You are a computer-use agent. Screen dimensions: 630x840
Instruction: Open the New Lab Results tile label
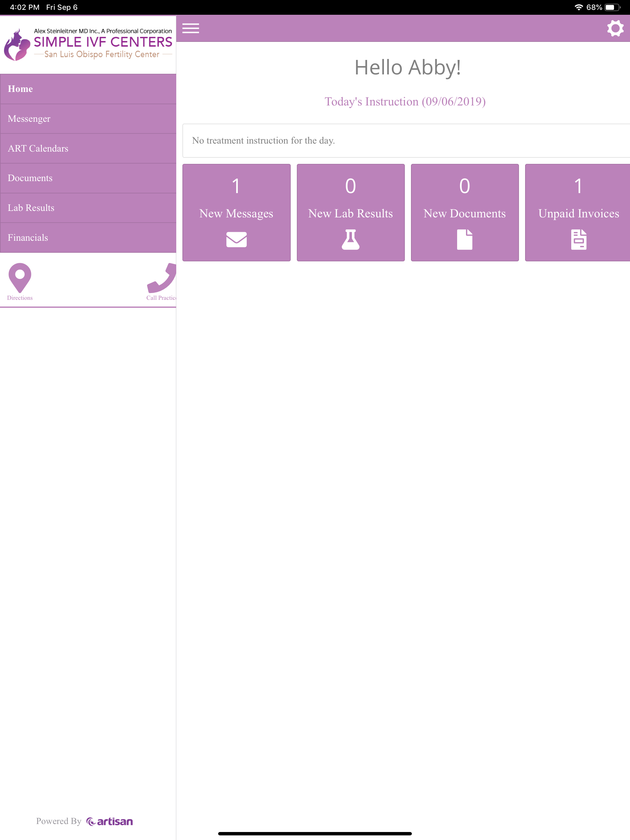[350, 214]
